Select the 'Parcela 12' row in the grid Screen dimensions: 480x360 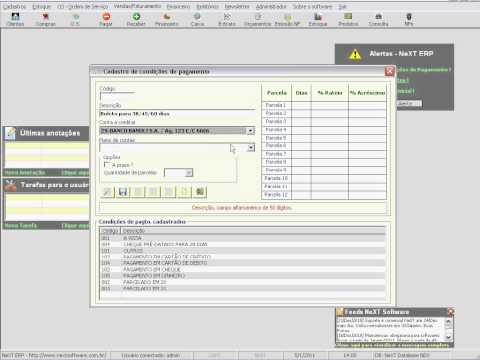point(324,195)
